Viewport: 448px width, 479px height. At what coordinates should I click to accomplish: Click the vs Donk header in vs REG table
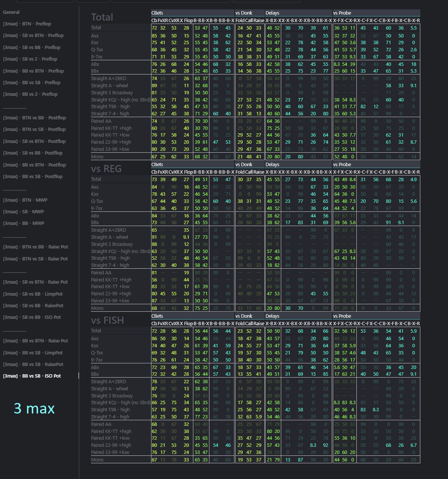pyautogui.click(x=243, y=165)
